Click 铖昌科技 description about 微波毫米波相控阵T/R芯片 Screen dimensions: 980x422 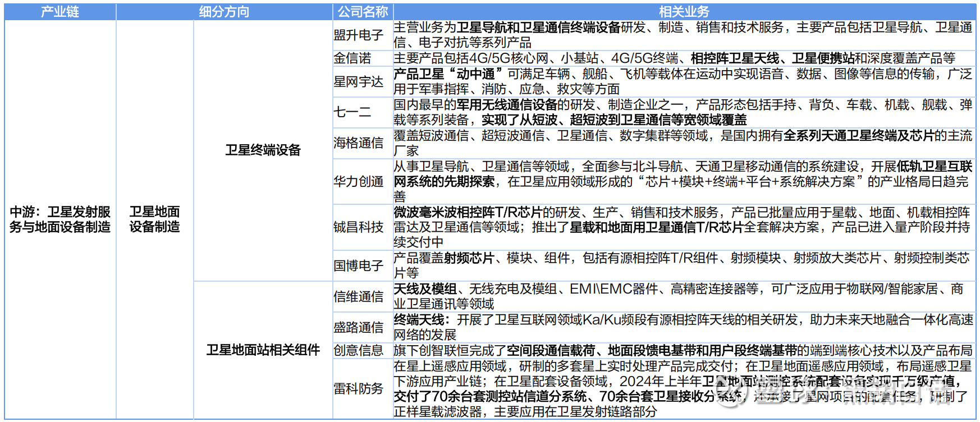tap(684, 227)
